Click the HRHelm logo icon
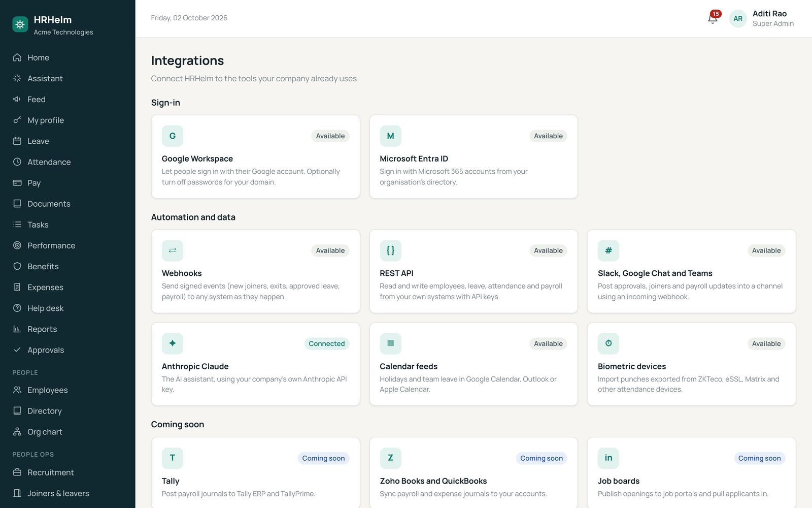The height and width of the screenshot is (508, 812). point(20,24)
